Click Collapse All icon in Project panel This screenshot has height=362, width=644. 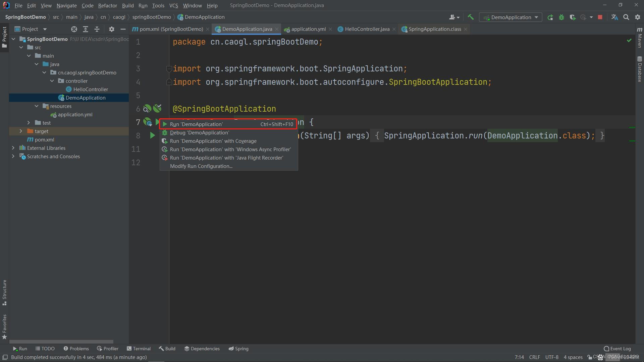point(97,29)
